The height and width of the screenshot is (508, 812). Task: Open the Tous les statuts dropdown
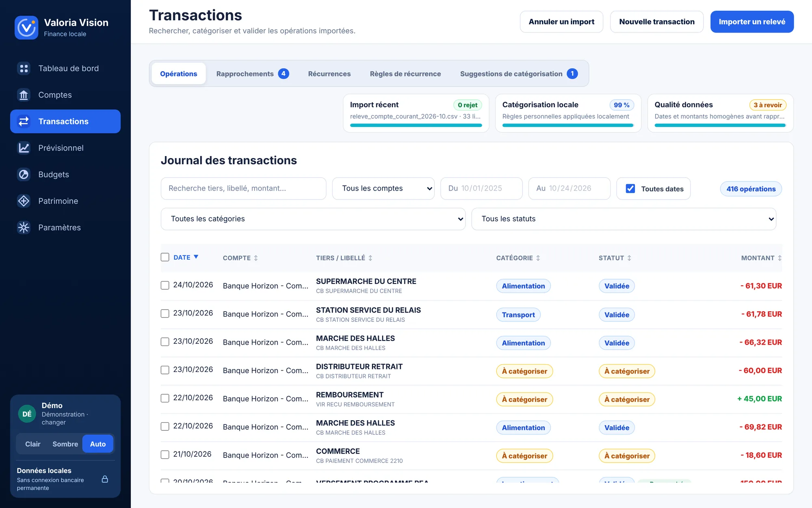coord(624,219)
